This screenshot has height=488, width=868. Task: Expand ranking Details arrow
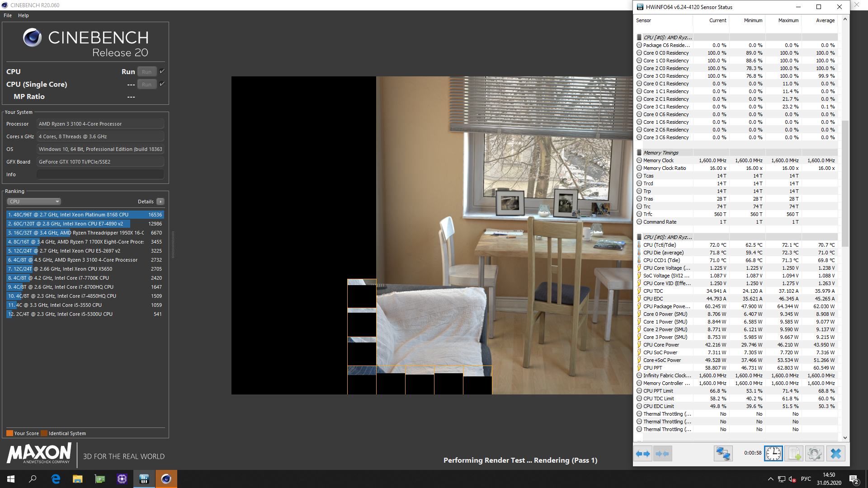pos(160,202)
